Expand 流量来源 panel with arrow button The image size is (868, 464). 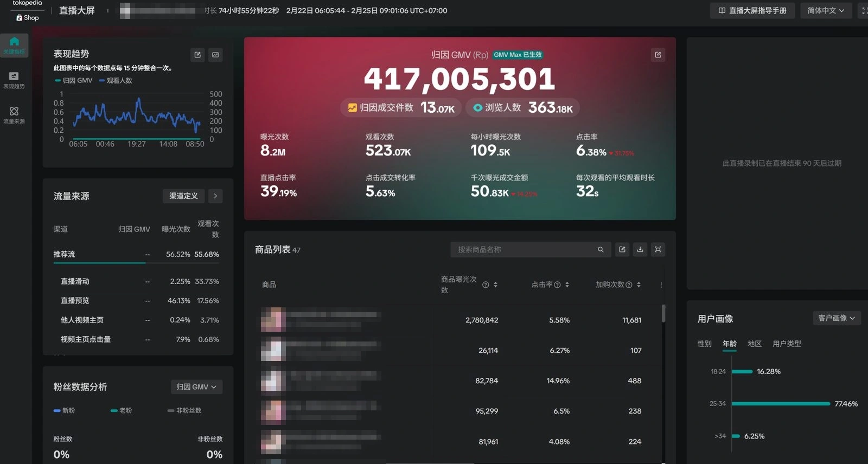click(215, 196)
